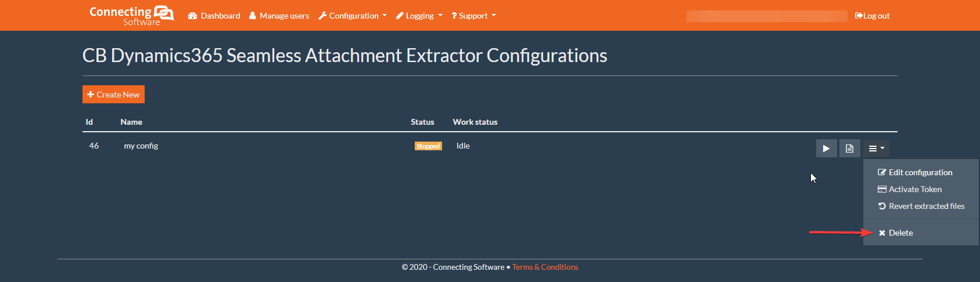Click the my config name cell
The image size is (980, 282).
(x=141, y=146)
